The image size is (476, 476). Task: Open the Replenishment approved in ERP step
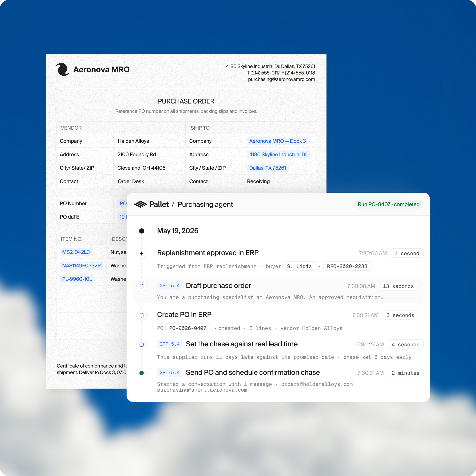click(208, 253)
